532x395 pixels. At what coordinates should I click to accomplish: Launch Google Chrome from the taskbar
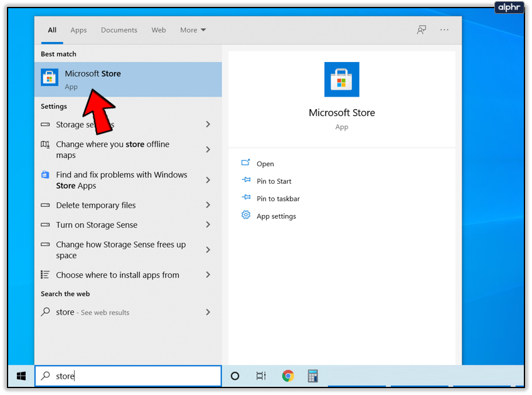[x=288, y=376]
